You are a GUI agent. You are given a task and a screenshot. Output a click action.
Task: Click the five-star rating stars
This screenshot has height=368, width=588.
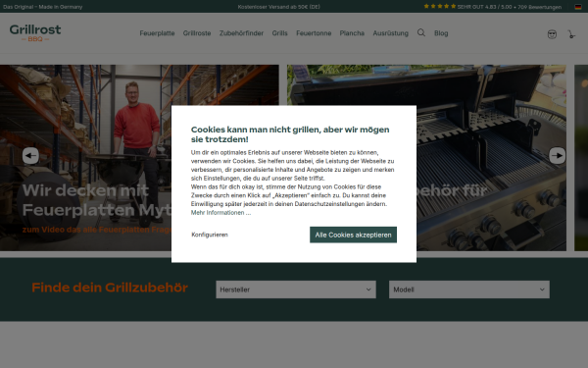[440, 7]
